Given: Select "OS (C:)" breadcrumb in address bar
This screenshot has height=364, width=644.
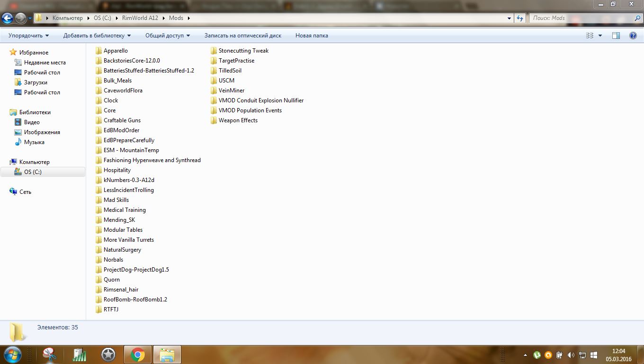Looking at the screenshot, I should (x=102, y=18).
